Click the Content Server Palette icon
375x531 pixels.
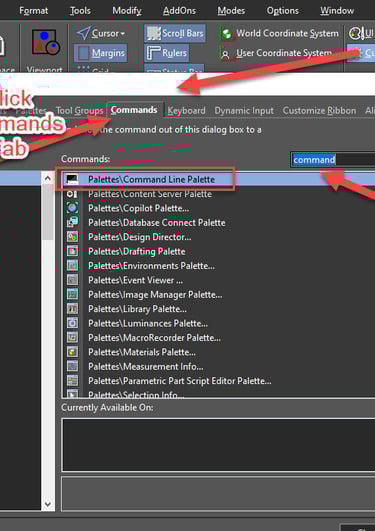click(x=72, y=194)
